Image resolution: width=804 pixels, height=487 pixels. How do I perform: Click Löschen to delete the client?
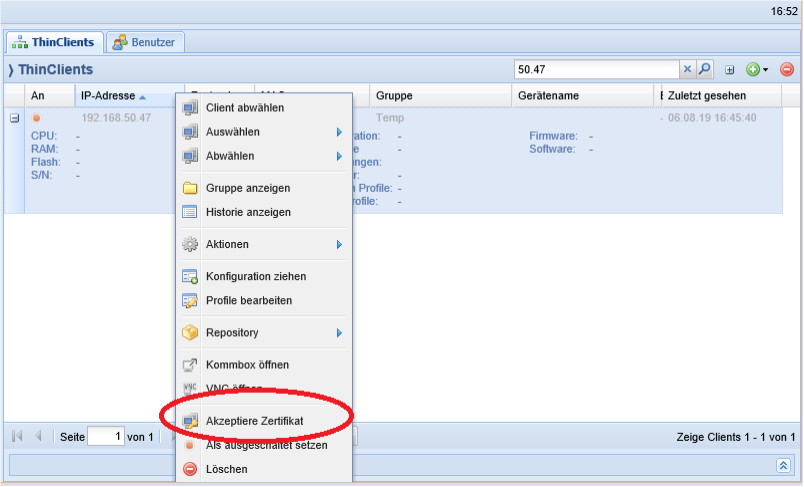[x=226, y=469]
